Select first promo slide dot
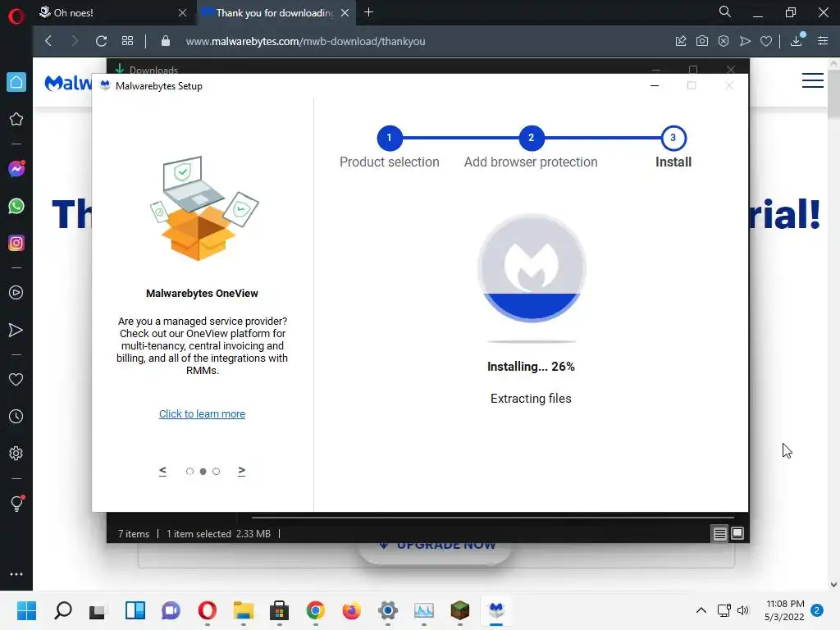This screenshot has height=630, width=840. [189, 472]
